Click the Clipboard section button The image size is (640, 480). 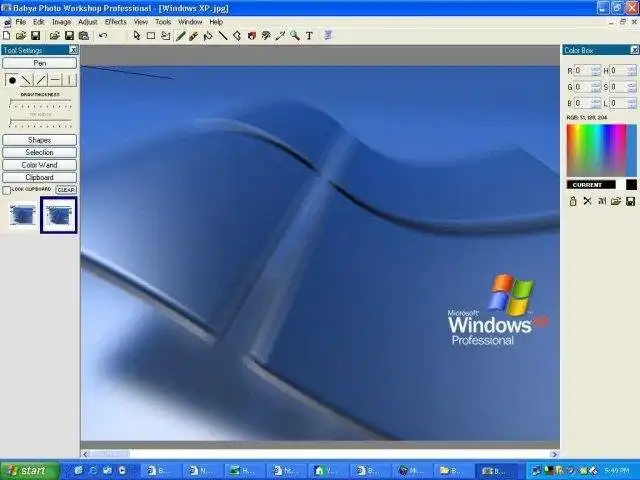point(40,178)
